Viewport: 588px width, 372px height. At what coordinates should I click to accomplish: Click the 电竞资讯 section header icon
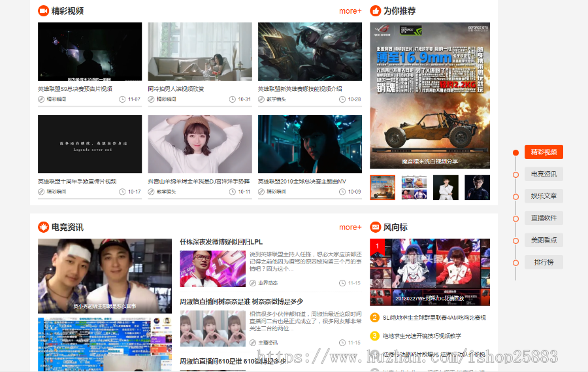pyautogui.click(x=44, y=227)
